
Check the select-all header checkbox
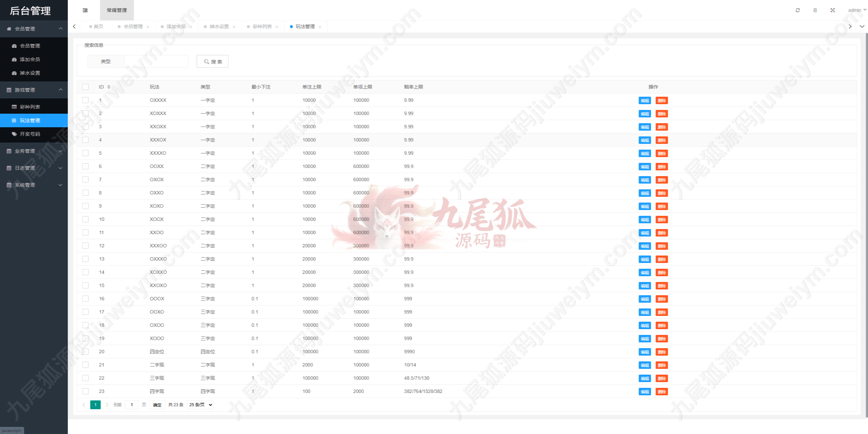pyautogui.click(x=85, y=87)
